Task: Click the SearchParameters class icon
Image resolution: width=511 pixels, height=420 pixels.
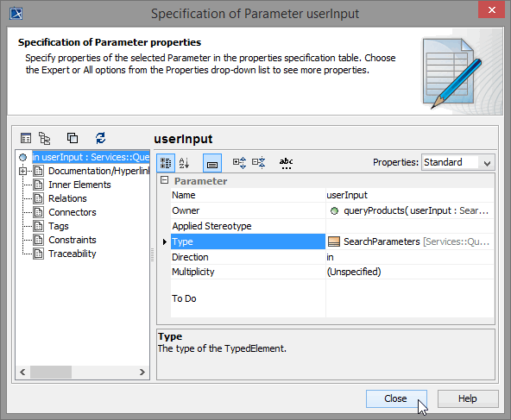Action: 334,241
